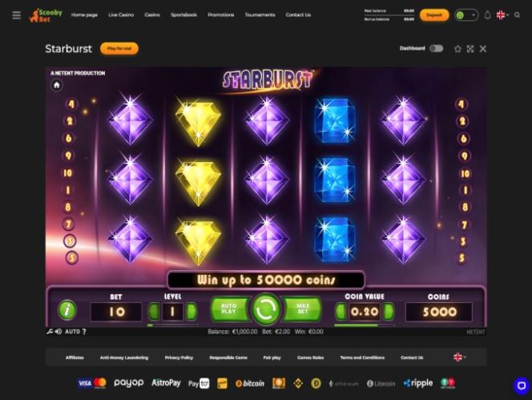Increase the coin value with right arrow
The width and height of the screenshot is (532, 400).
pos(389,311)
